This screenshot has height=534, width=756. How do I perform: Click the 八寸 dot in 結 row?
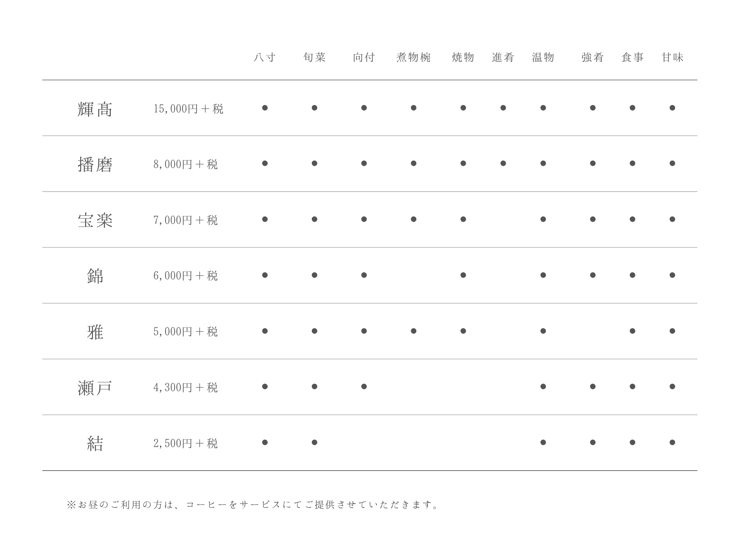[x=265, y=442]
